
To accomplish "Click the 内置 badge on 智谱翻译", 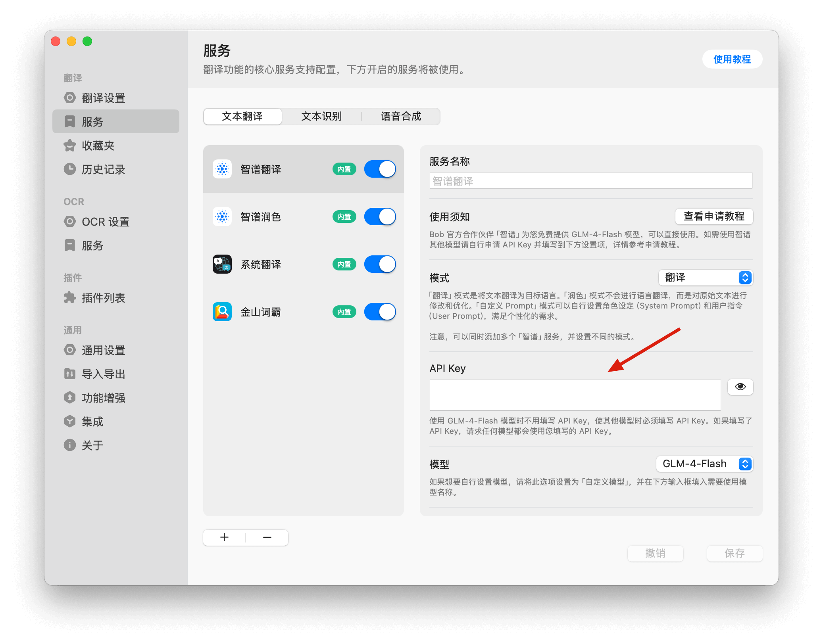I will [344, 169].
